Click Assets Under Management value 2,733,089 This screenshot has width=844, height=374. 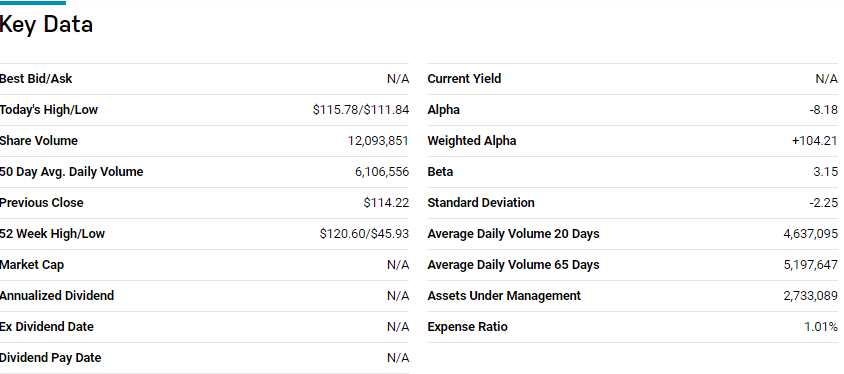pos(811,296)
